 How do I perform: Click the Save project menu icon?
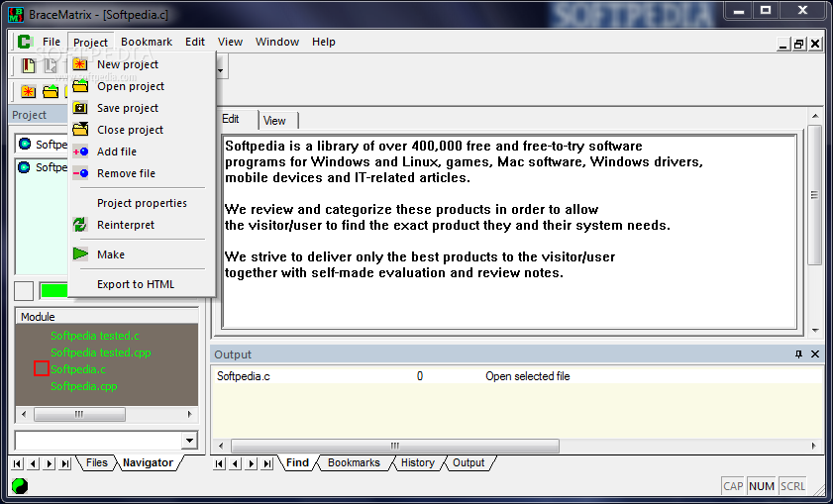pos(80,108)
